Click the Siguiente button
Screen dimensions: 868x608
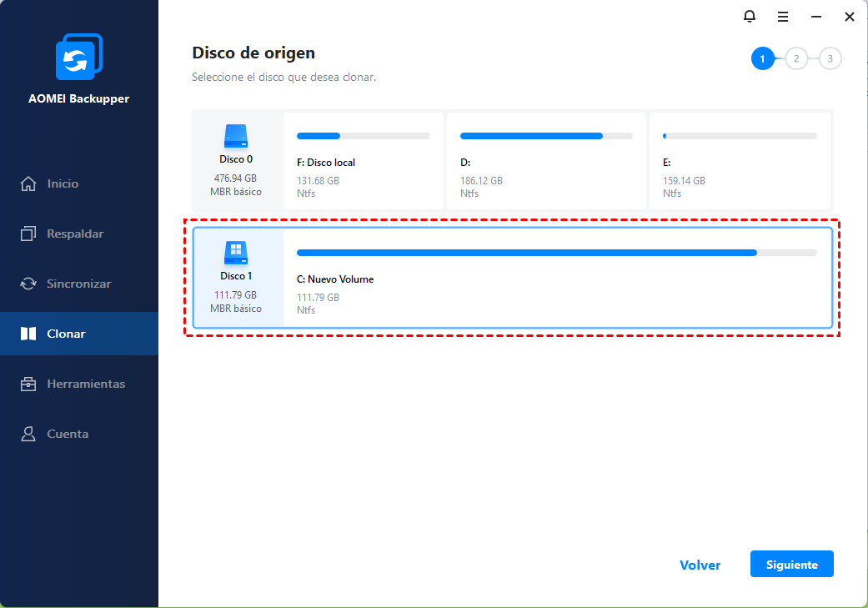tap(791, 564)
